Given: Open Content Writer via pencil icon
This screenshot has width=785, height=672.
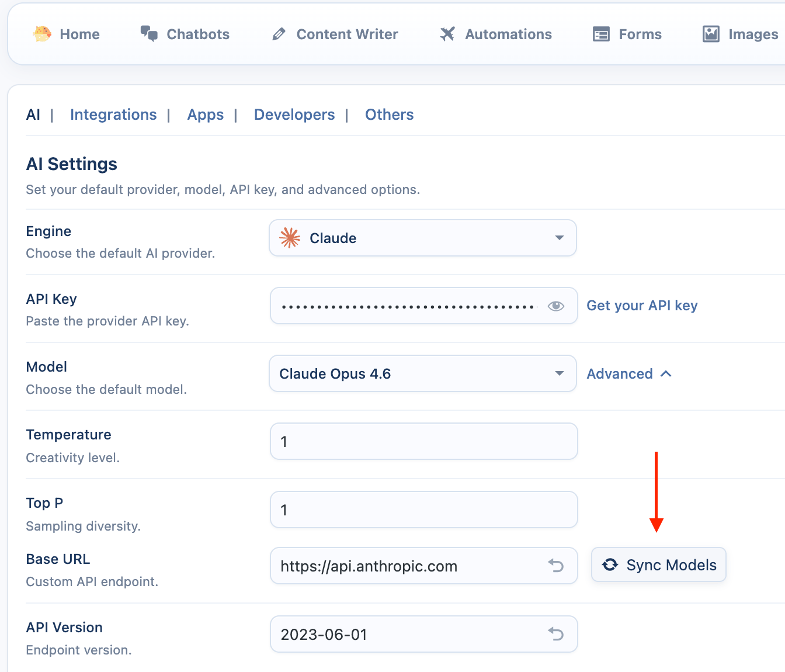Looking at the screenshot, I should point(279,34).
